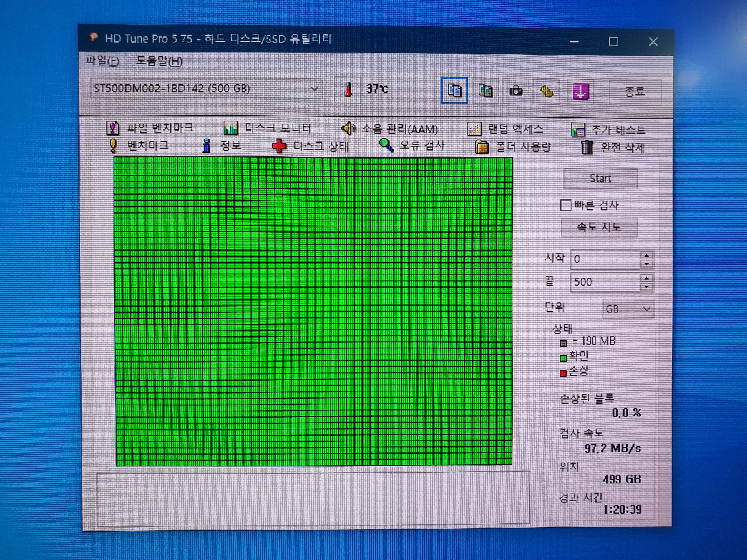The image size is (747, 560).
Task: Click the 종료 exit button
Action: click(x=635, y=92)
